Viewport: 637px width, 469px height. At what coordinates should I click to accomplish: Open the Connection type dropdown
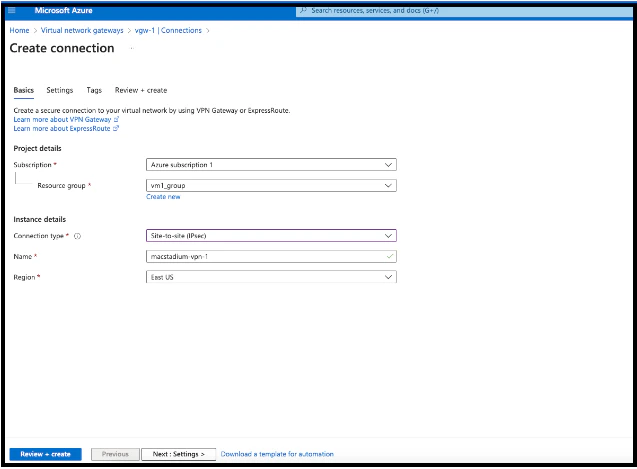click(271, 236)
